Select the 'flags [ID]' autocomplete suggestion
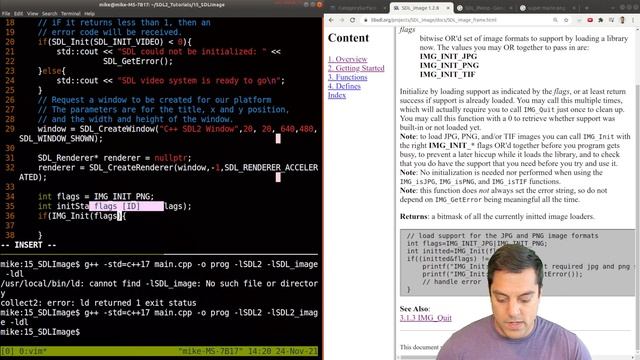 126,206
